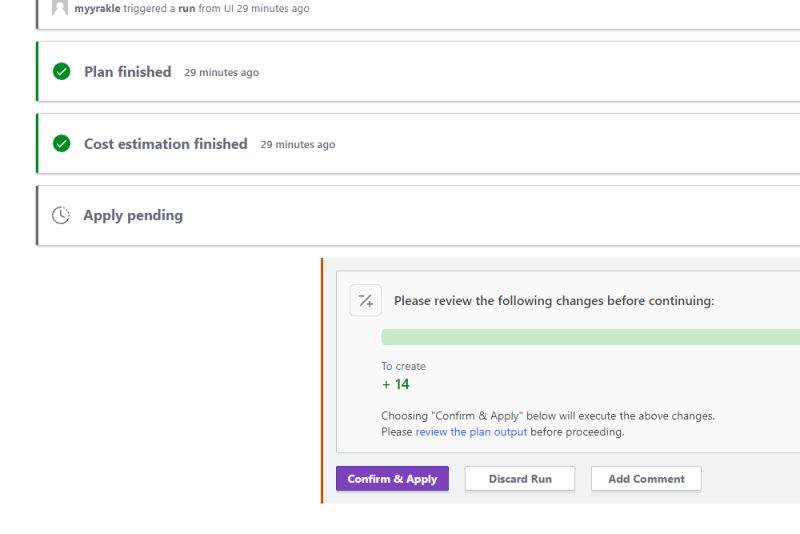Click the plus/minus changes icon

pyautogui.click(x=365, y=300)
